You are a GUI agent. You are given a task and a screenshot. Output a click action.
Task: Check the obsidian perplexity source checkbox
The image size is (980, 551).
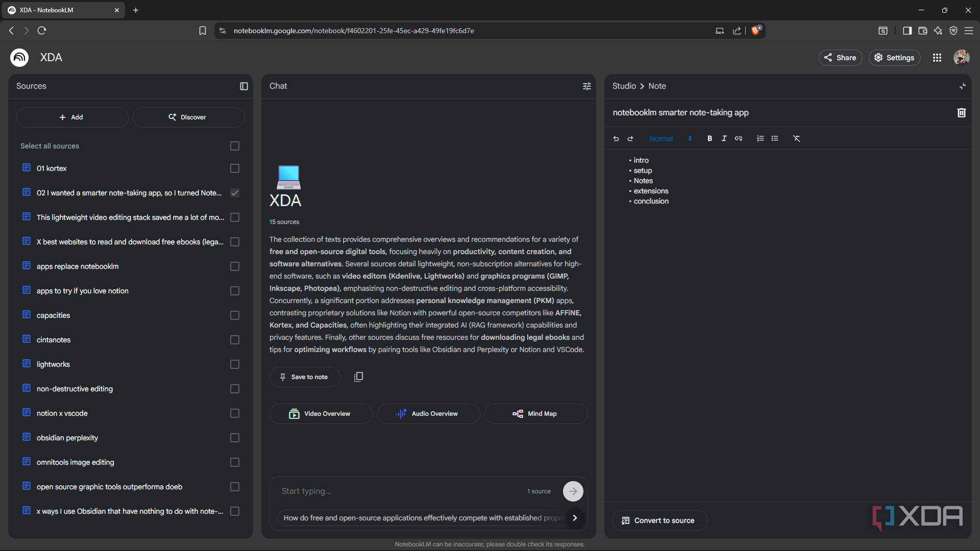pos(235,438)
